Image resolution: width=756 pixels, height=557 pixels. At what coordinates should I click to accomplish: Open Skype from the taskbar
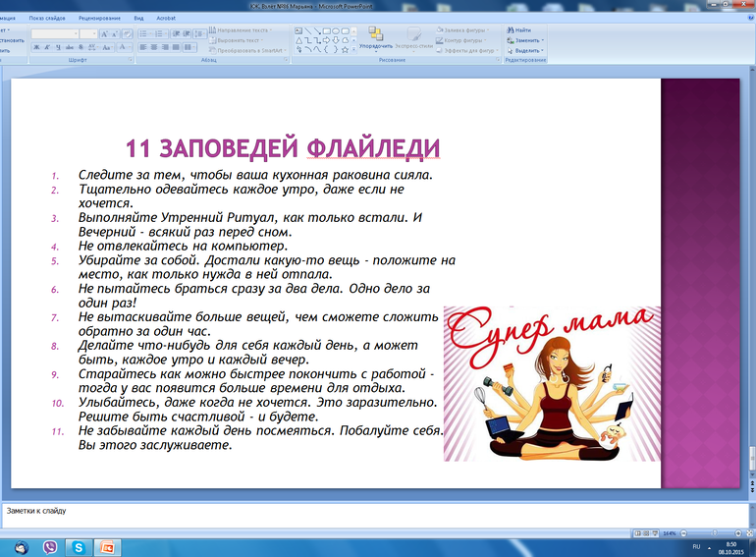[x=79, y=545]
